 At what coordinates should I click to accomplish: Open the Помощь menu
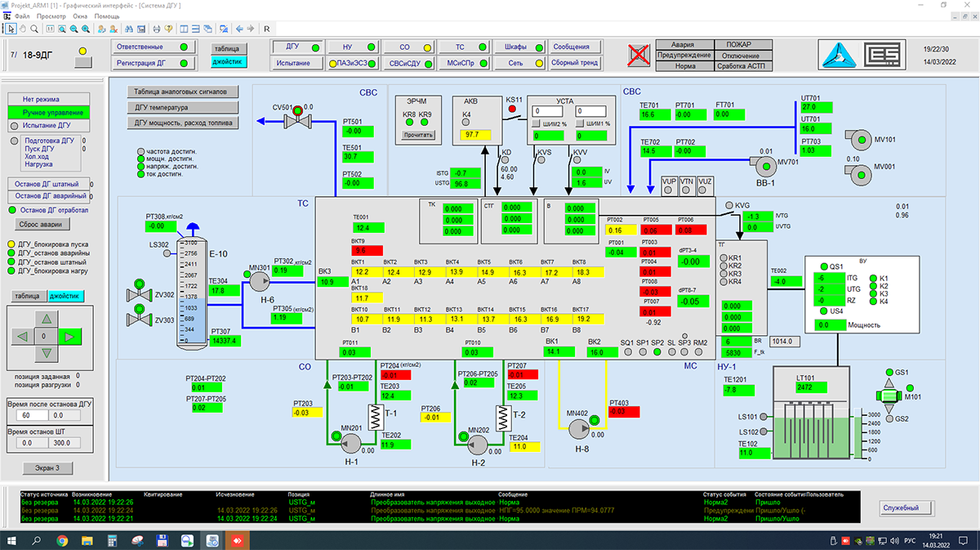point(107,16)
